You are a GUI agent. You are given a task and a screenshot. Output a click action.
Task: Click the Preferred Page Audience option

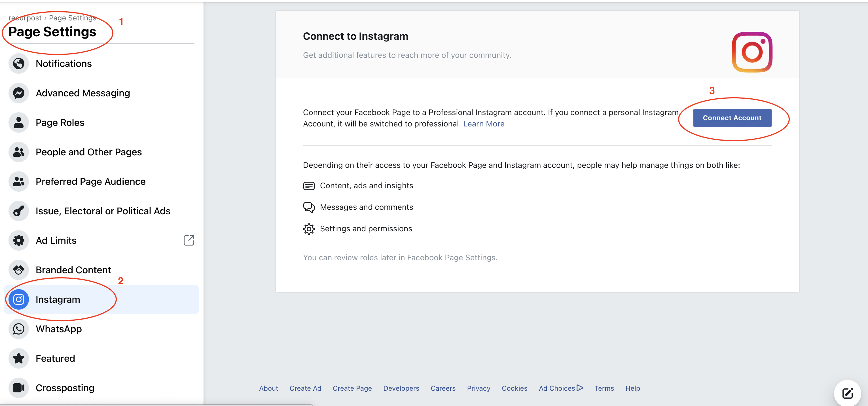click(90, 181)
